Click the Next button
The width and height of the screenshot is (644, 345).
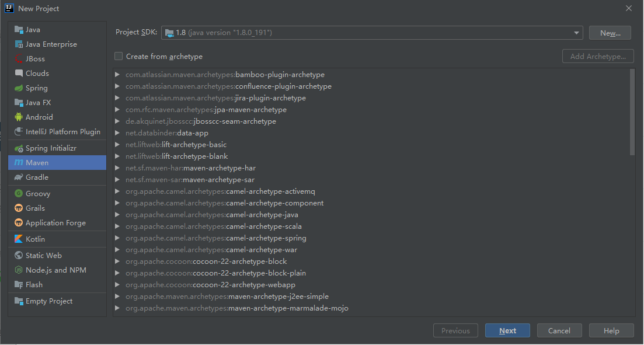tap(507, 330)
